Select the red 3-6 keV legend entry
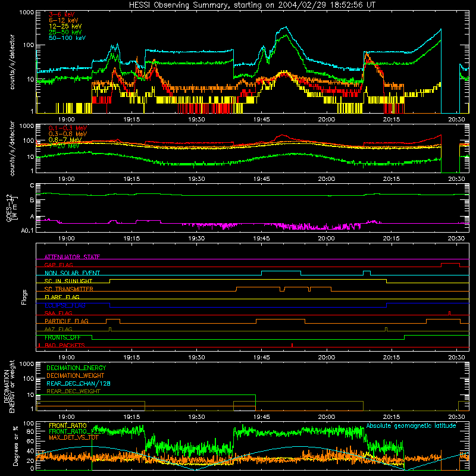This screenshot has width=476, height=476. [x=62, y=14]
